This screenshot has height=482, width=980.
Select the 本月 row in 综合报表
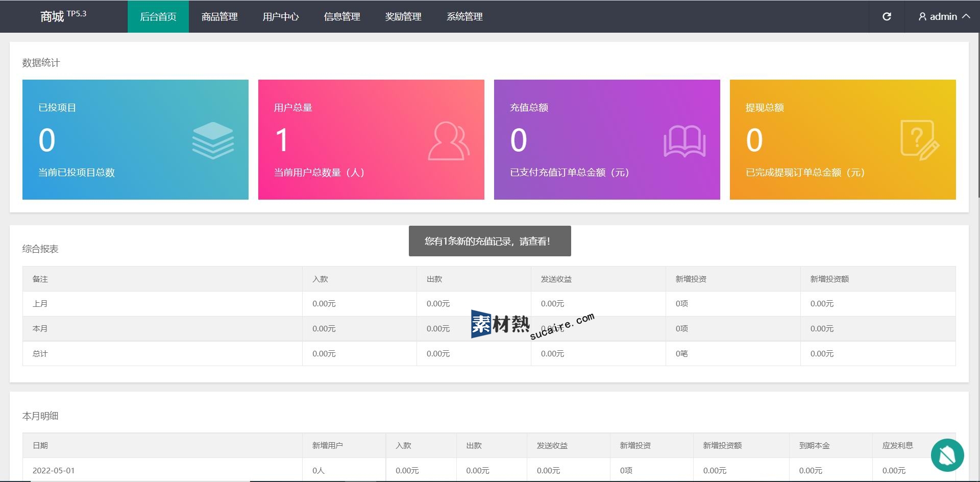tap(40, 329)
